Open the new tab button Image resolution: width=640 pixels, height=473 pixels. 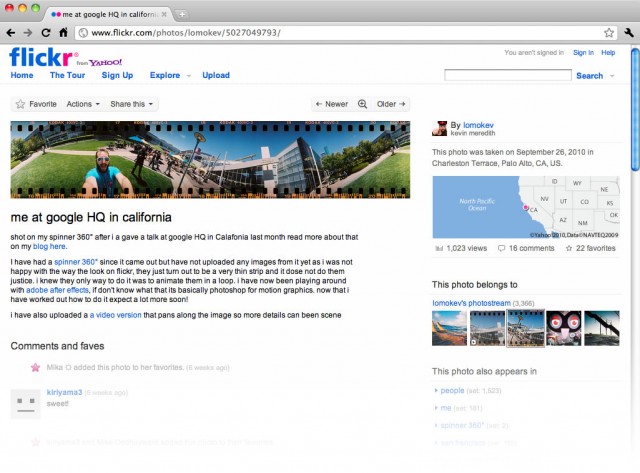click(181, 12)
